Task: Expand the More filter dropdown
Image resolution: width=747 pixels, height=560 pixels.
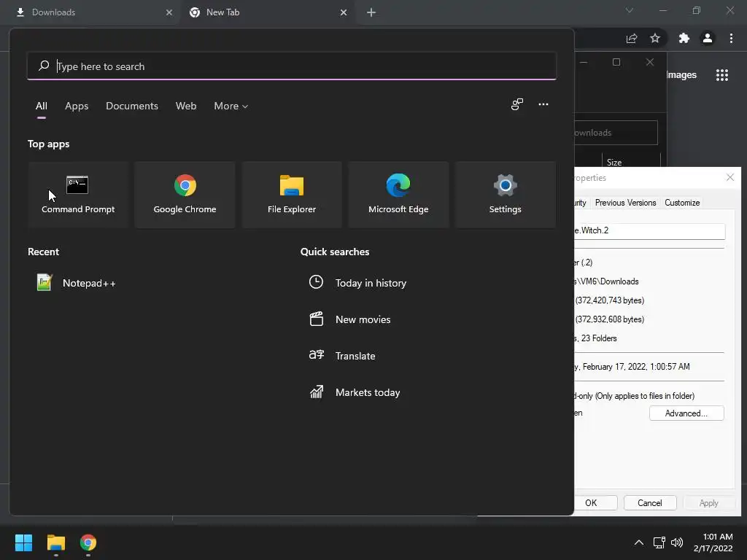Action: coord(231,106)
